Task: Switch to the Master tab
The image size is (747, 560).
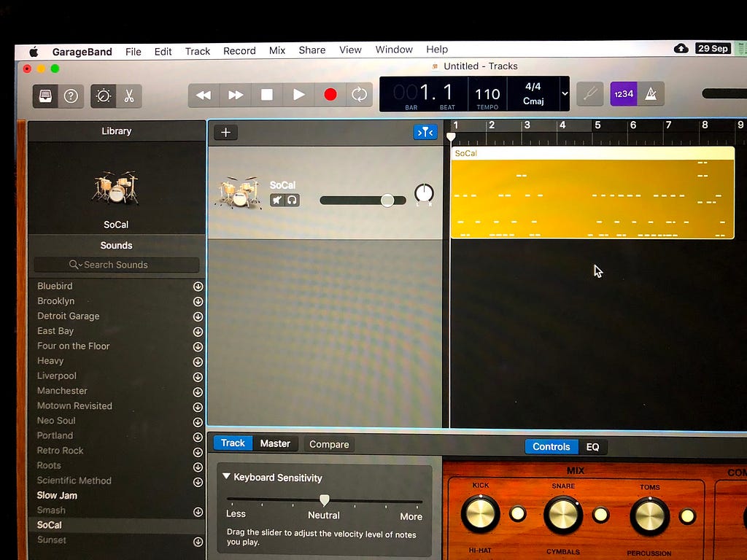Action: pos(275,443)
